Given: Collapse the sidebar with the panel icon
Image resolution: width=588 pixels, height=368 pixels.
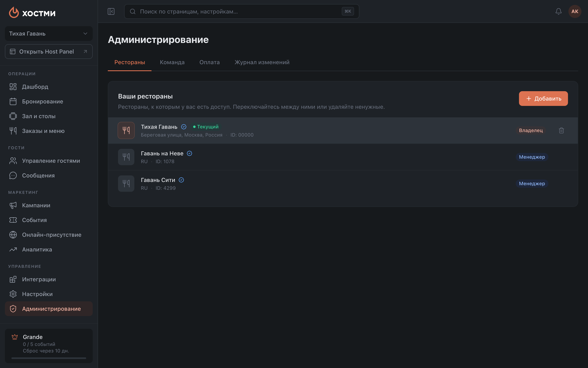Looking at the screenshot, I should (x=111, y=11).
